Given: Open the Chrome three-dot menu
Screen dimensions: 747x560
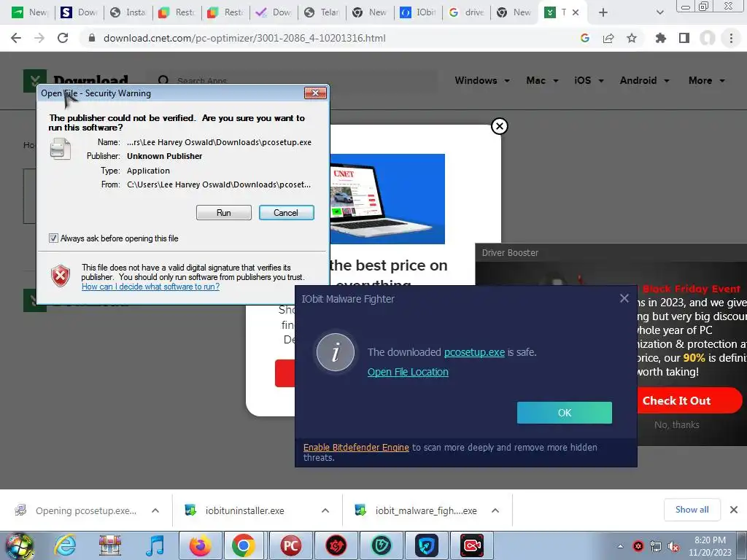Looking at the screenshot, I should [x=731, y=38].
